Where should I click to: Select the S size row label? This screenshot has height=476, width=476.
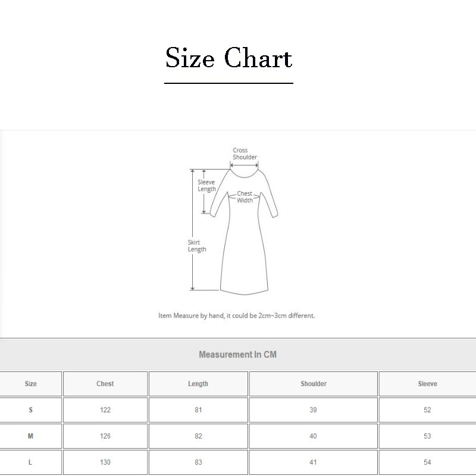click(30, 410)
